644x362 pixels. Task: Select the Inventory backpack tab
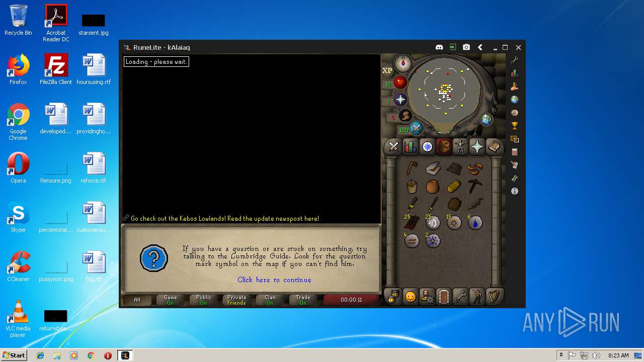click(444, 147)
